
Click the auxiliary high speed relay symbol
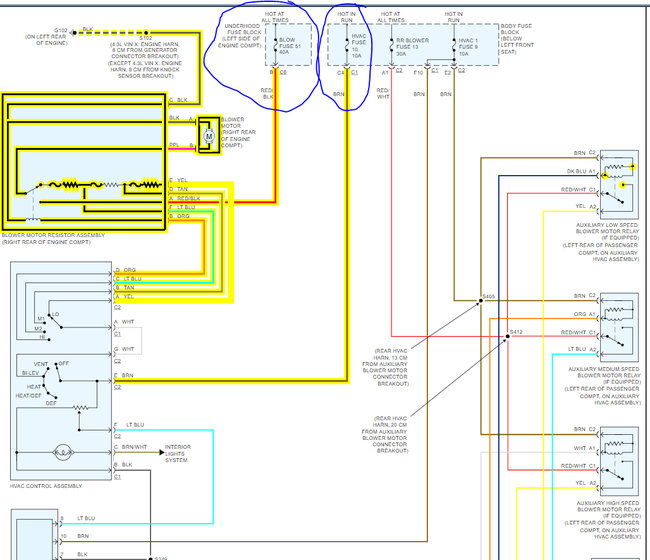tap(619, 461)
